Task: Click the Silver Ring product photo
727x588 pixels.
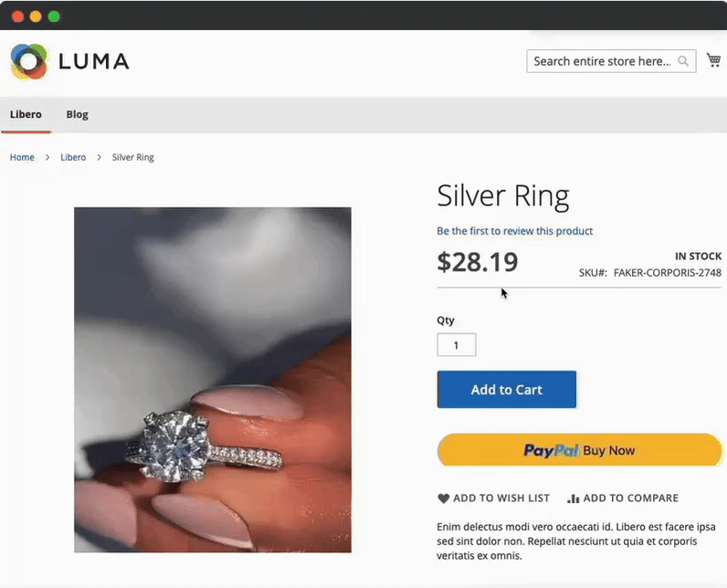Action: [213, 379]
